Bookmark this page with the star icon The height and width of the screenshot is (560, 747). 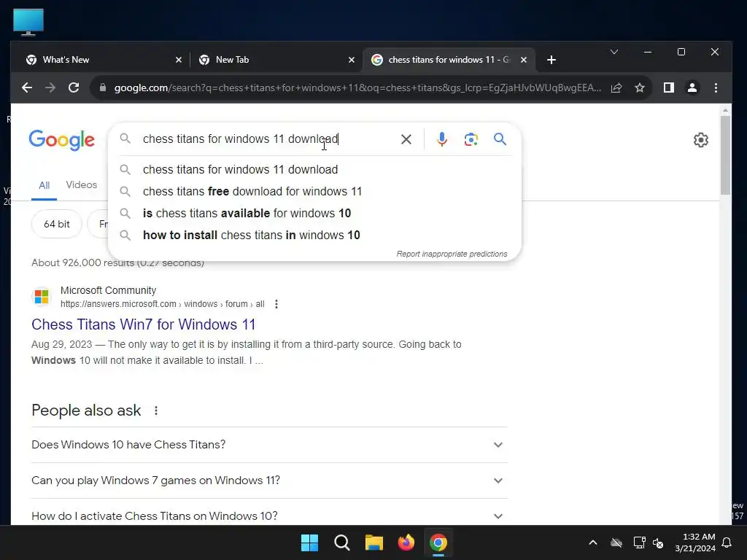640,87
